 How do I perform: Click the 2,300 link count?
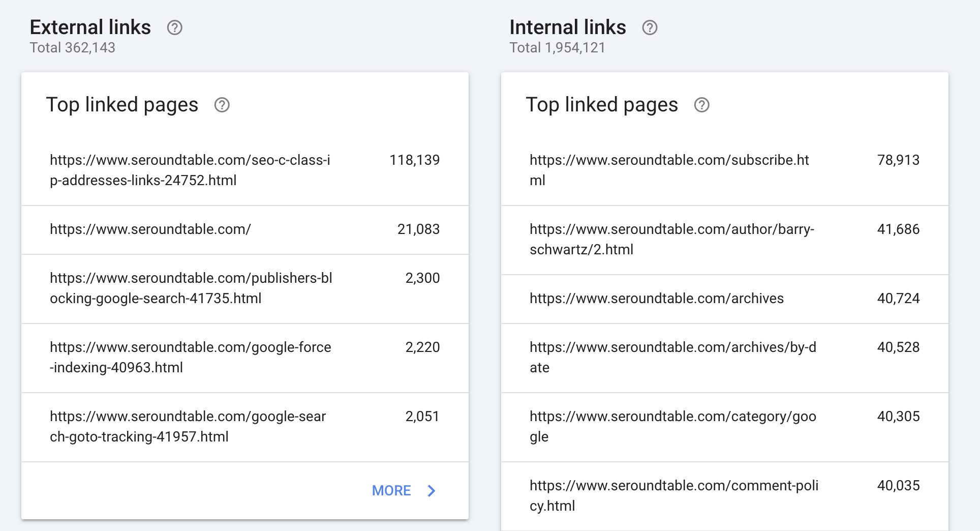[x=423, y=278]
